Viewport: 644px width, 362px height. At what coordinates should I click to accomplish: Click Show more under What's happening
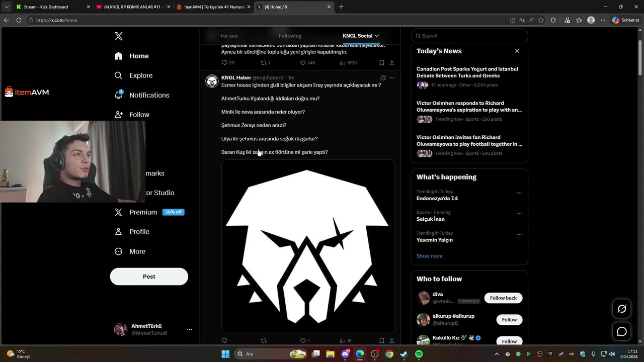tap(430, 256)
